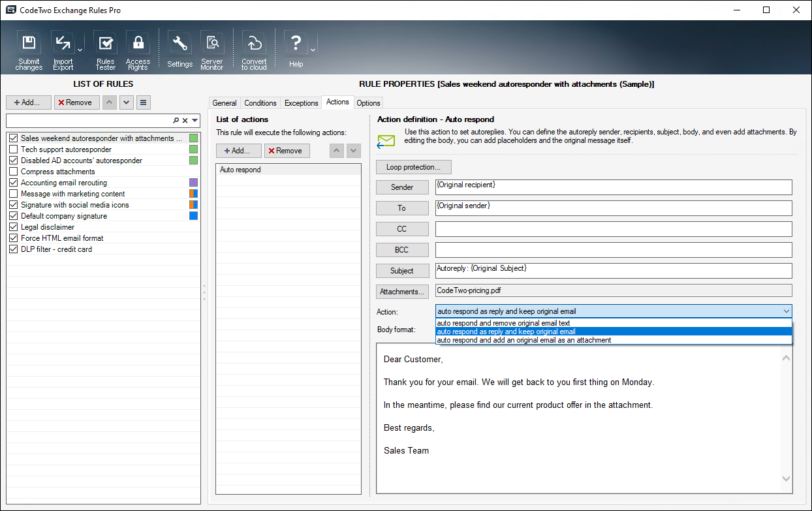The image size is (812, 511).
Task: Expand the Import Export dropdown arrow
Action: [x=80, y=50]
